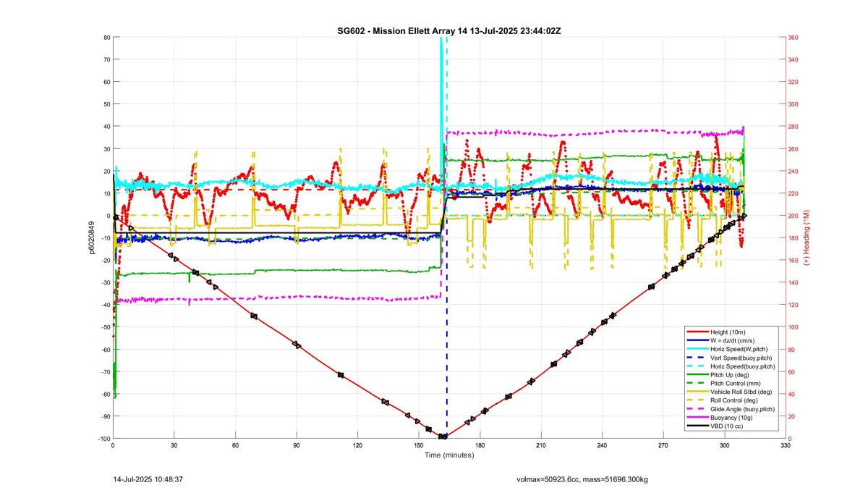This screenshot has height=493, width=868.
Task: Click the '180' tick on the time axis
Action: pyautogui.click(x=480, y=446)
